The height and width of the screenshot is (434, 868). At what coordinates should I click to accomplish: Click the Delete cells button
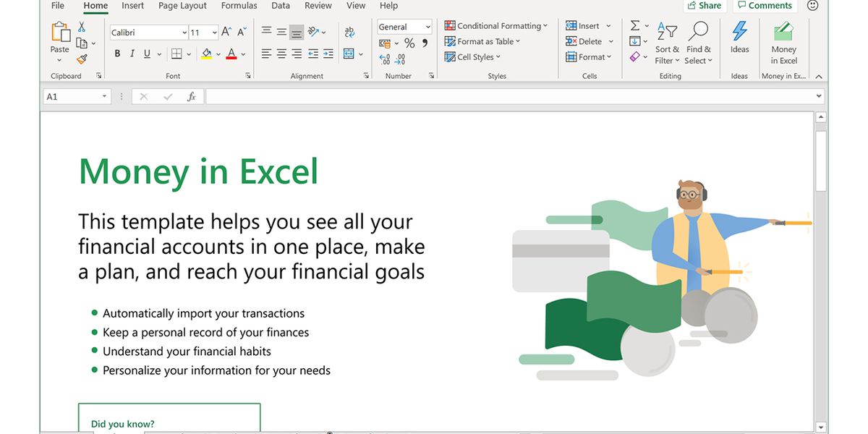(590, 41)
